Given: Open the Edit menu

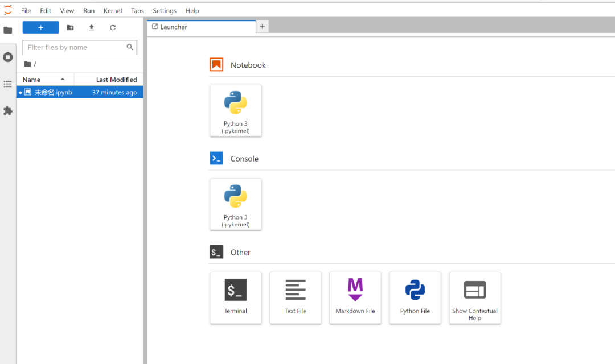Looking at the screenshot, I should 46,11.
